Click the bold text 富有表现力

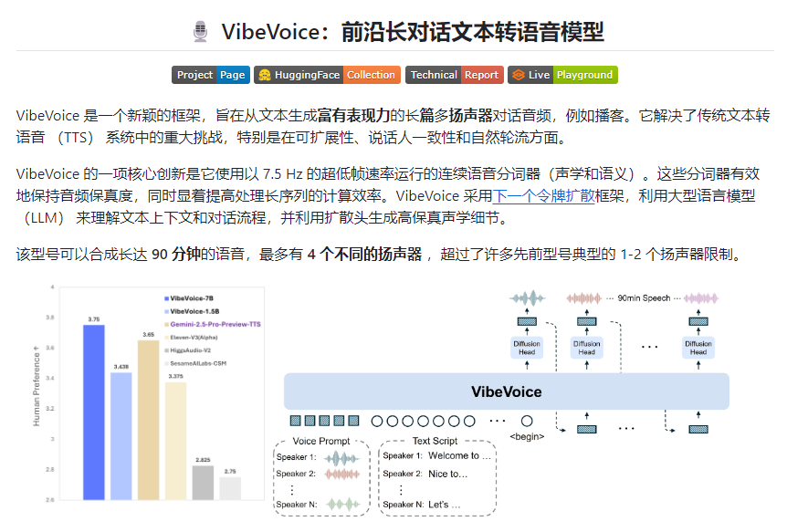[x=354, y=115]
